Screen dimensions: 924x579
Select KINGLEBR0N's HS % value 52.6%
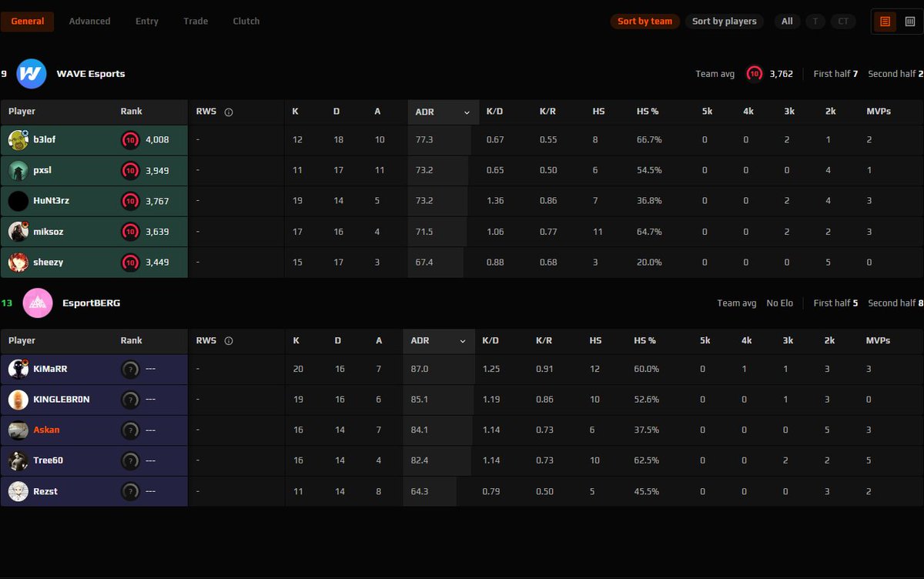[648, 400]
